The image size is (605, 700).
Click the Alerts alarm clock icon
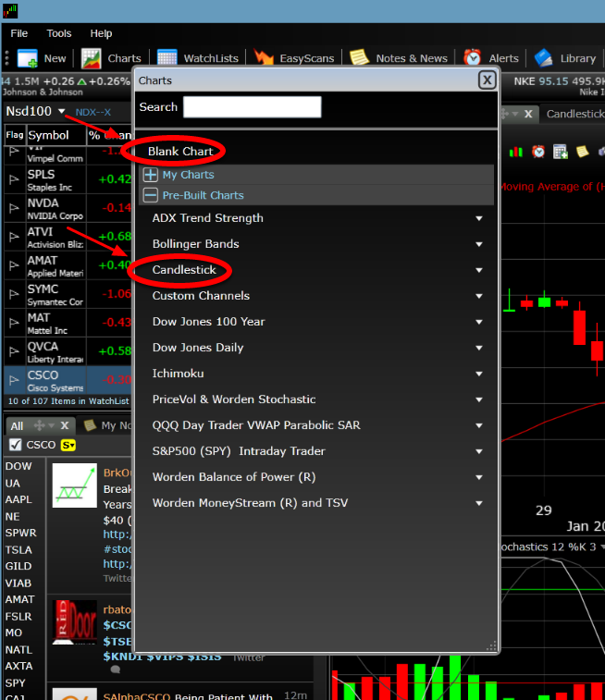click(473, 57)
